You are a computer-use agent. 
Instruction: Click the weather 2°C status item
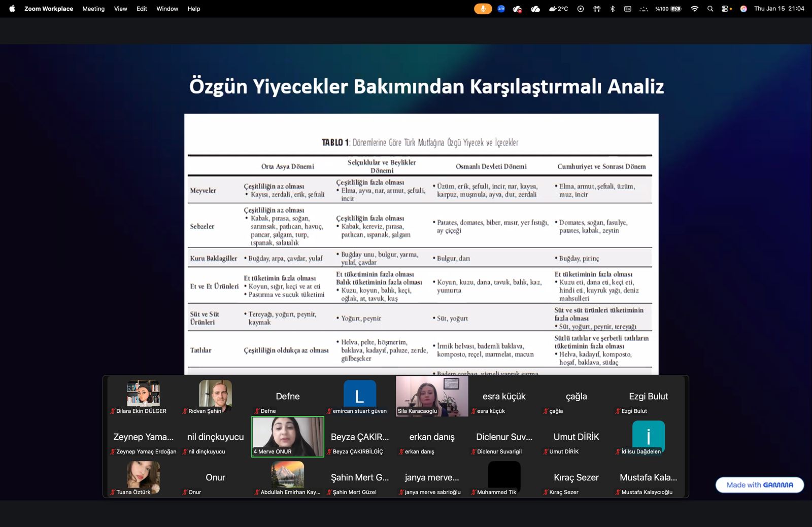pyautogui.click(x=558, y=9)
